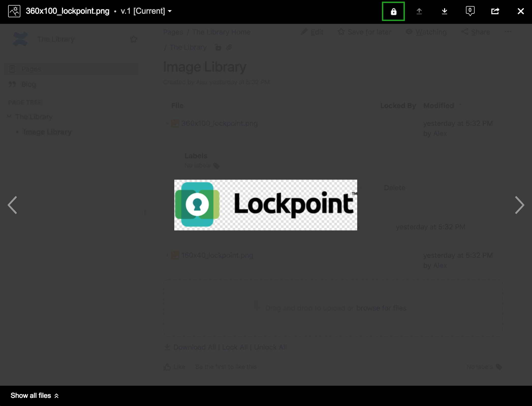Viewport: 532px width, 406px height.
Task: Click the lock icon in preview toolbar
Action: point(393,11)
